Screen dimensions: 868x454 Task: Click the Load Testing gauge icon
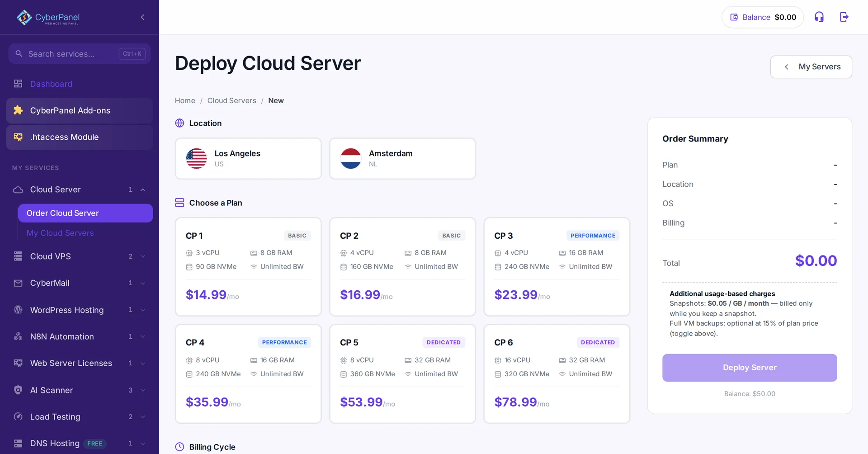point(18,416)
